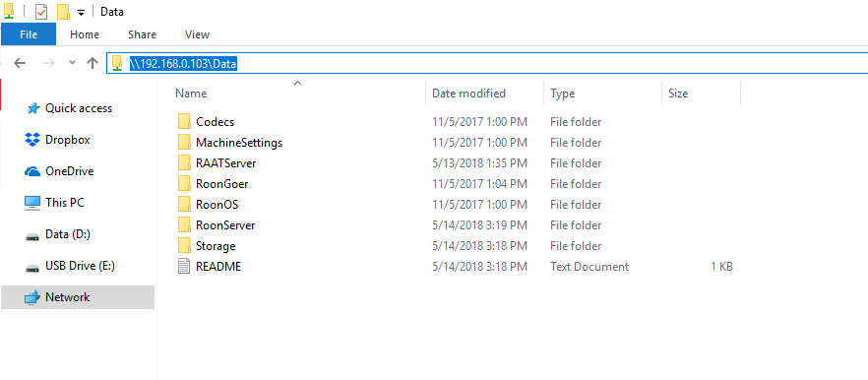This screenshot has width=868, height=380.
Task: Click the Text Document type cell
Action: point(589,267)
